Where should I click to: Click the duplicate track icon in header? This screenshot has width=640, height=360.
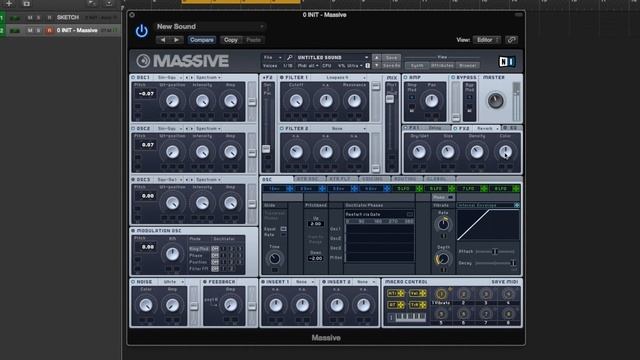27,4
